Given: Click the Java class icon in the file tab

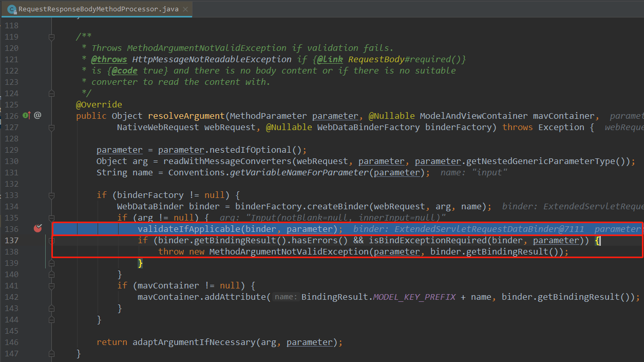Looking at the screenshot, I should (x=11, y=9).
